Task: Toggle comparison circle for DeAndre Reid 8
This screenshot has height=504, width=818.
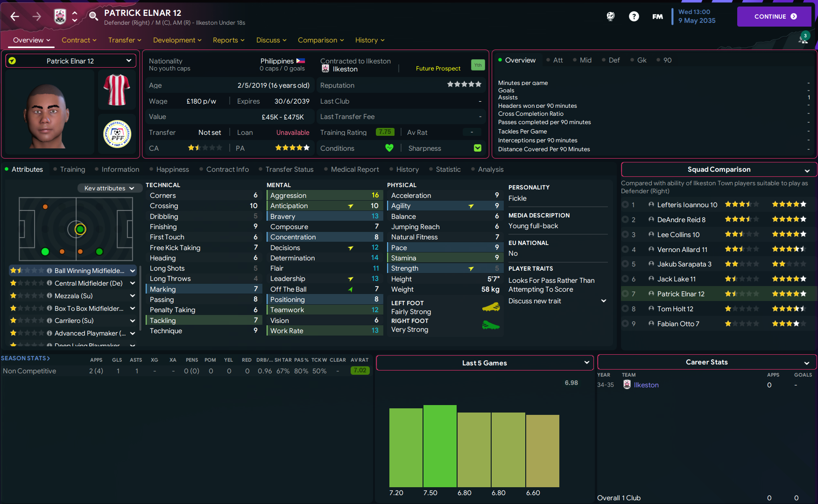Action: pos(625,219)
